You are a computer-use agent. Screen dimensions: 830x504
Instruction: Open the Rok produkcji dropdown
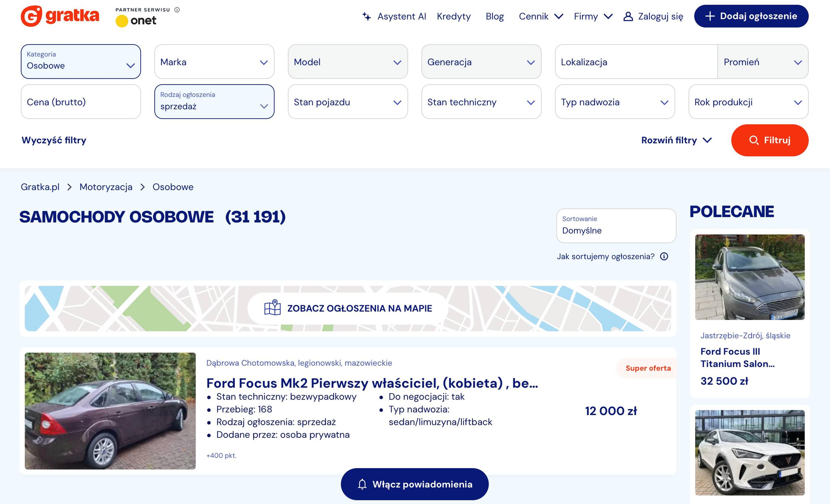pos(749,101)
